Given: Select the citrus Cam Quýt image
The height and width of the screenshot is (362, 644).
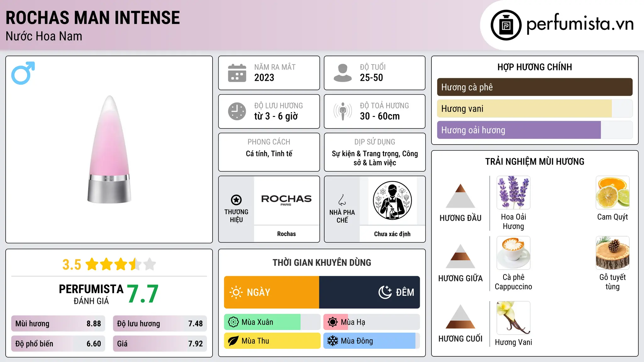Looking at the screenshot, I should pos(613,193).
